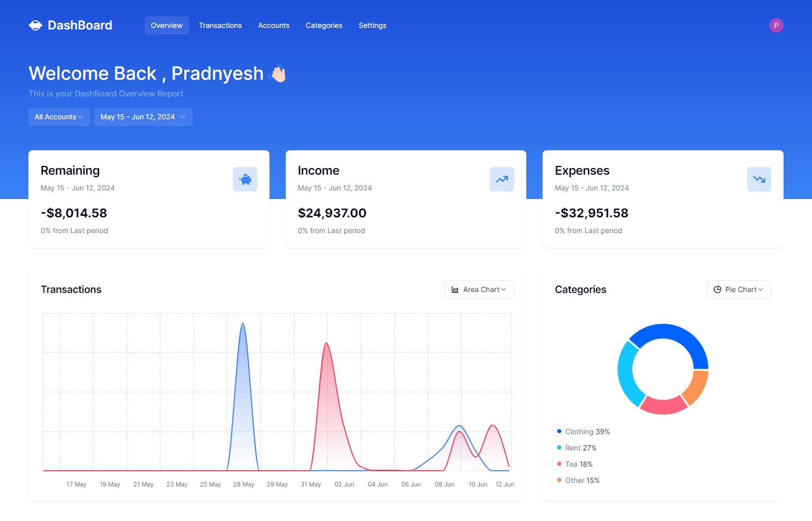Click the waving hand emoji

tap(278, 74)
